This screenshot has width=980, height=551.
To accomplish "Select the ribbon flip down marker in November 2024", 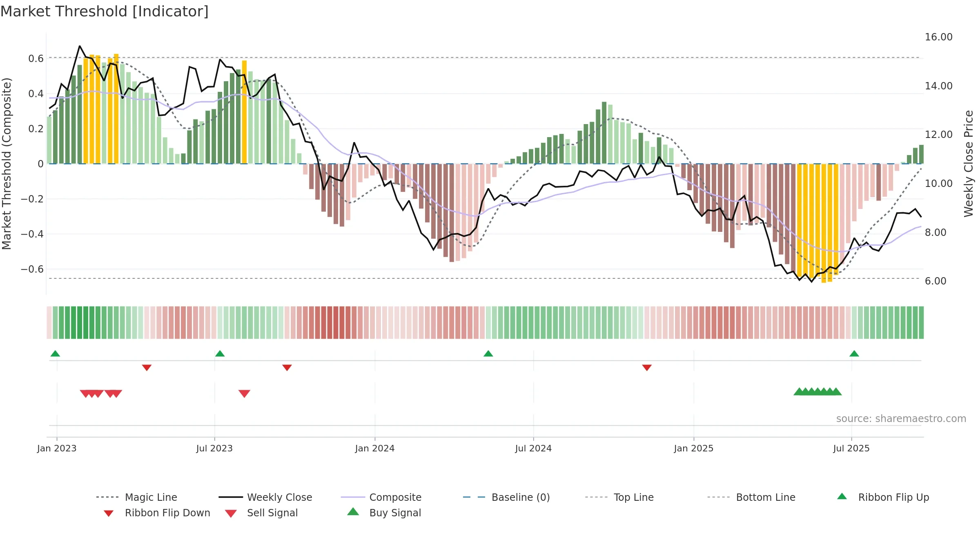I will coord(647,368).
